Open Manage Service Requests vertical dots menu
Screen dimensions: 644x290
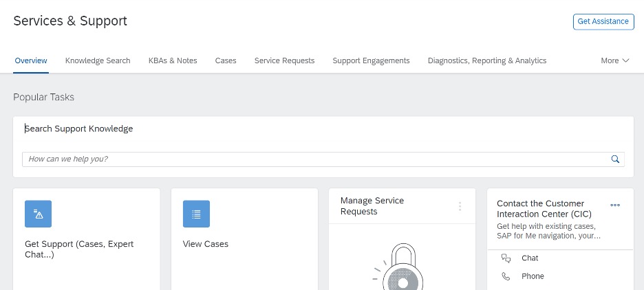(460, 206)
